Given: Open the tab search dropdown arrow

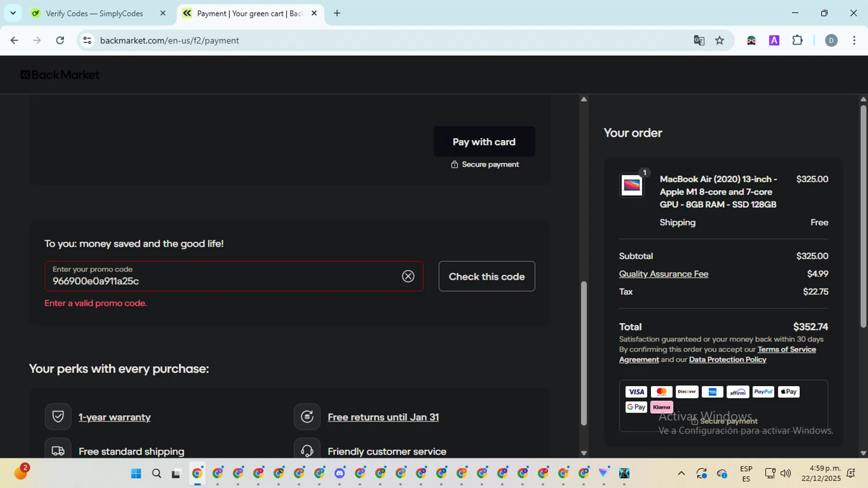Looking at the screenshot, I should [13, 13].
